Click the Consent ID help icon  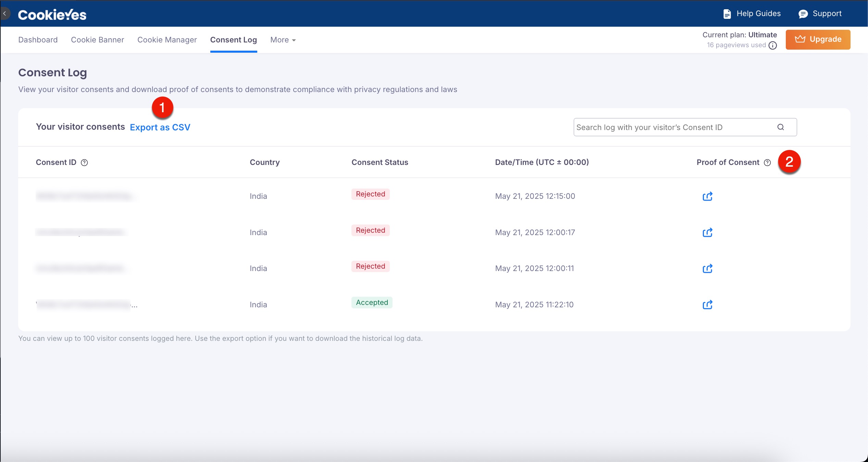pyautogui.click(x=84, y=163)
